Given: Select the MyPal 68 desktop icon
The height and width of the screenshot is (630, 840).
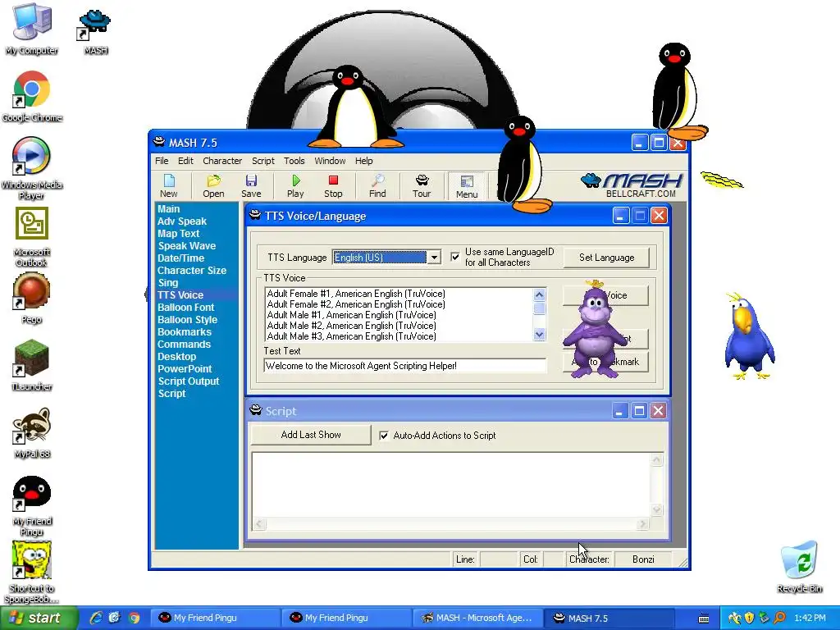Looking at the screenshot, I should click(32, 433).
